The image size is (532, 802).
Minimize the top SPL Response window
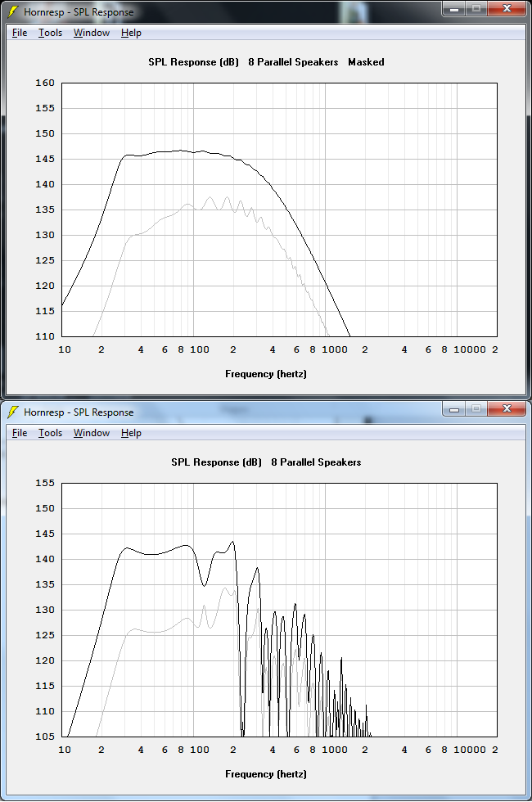[x=453, y=9]
